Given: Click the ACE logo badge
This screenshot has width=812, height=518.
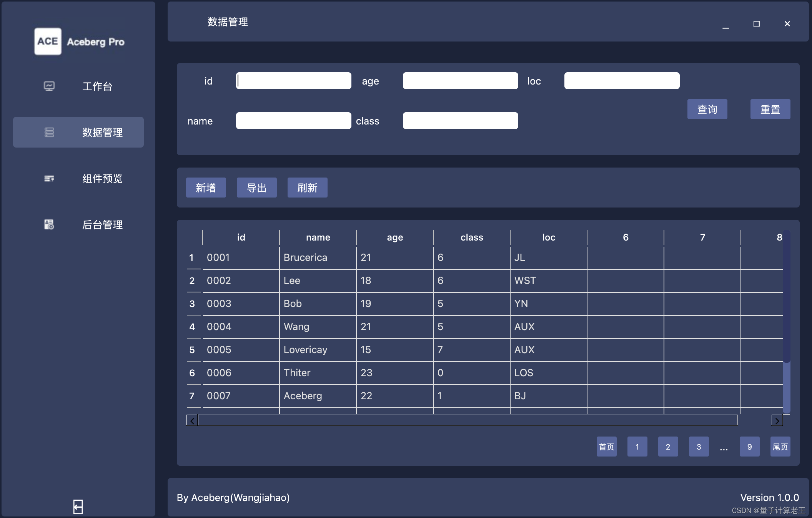Looking at the screenshot, I should [48, 42].
